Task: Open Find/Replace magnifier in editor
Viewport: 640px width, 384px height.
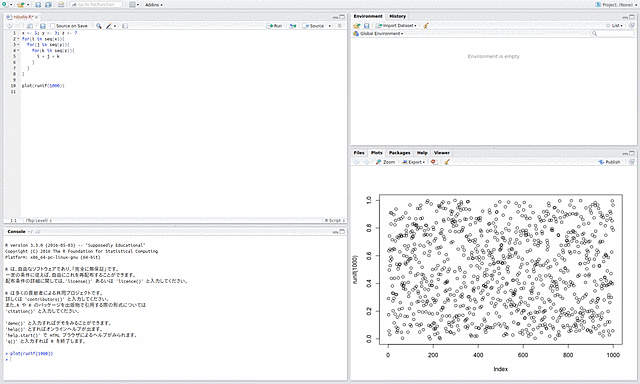Action: point(99,26)
